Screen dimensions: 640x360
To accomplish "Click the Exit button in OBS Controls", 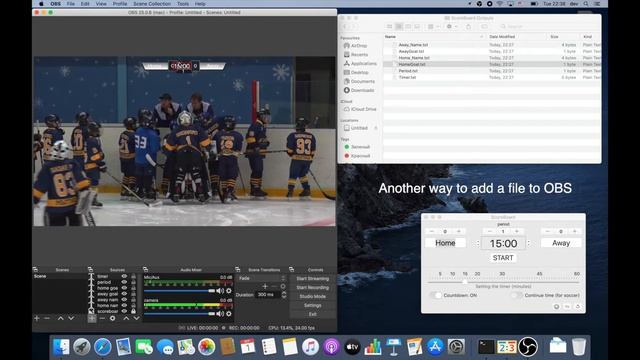I will [313, 314].
